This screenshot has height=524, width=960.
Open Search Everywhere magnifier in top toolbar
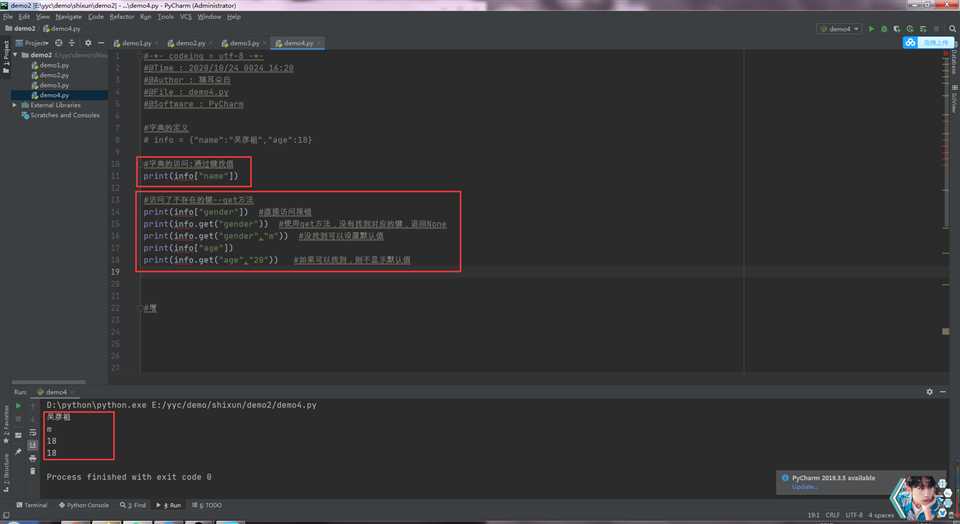pyautogui.click(x=953, y=29)
